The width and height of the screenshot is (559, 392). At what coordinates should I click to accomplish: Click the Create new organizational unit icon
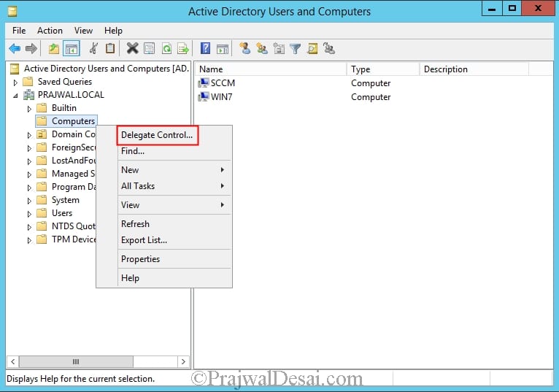point(279,48)
